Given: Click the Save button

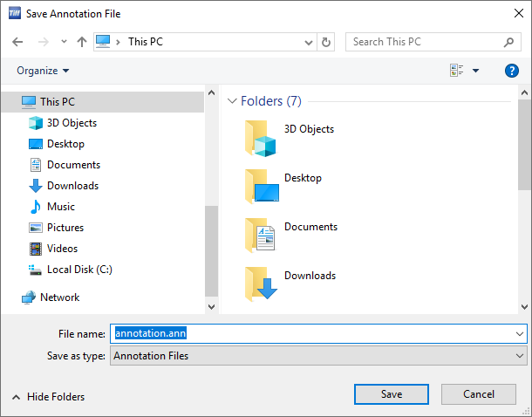Looking at the screenshot, I should pos(392,394).
